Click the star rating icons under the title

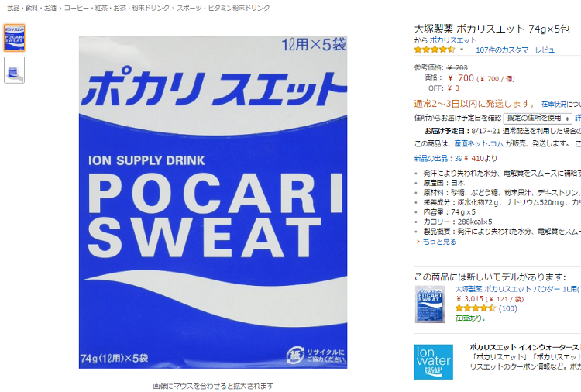435,50
